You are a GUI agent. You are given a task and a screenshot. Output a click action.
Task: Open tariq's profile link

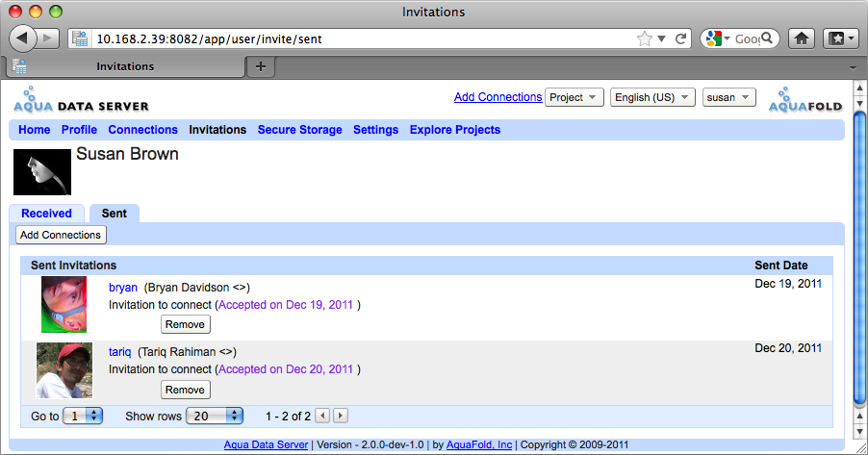pos(119,352)
